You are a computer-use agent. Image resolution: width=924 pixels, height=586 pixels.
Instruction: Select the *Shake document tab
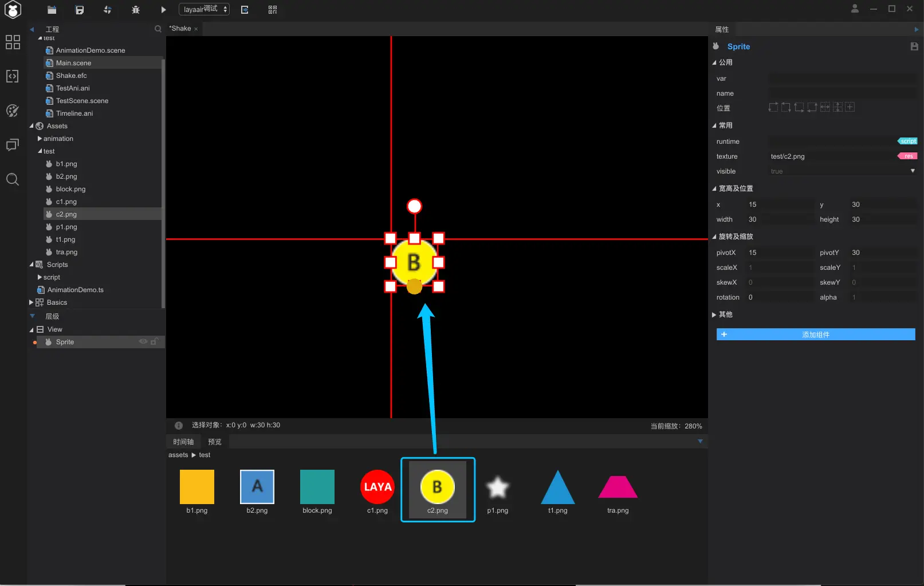(x=180, y=29)
